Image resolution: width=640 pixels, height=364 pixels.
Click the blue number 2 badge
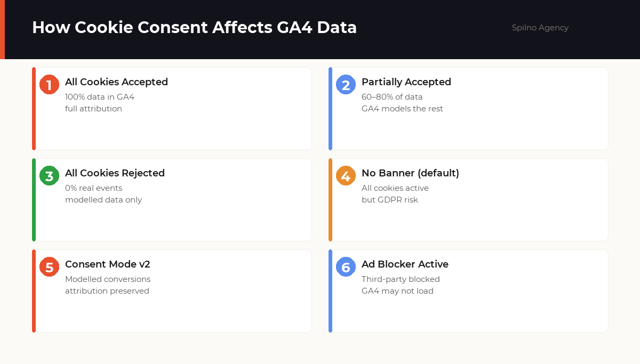pyautogui.click(x=346, y=85)
